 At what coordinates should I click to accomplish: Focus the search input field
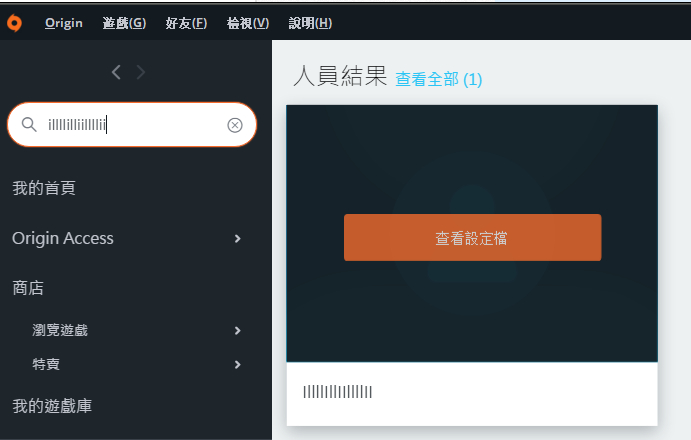(x=132, y=125)
